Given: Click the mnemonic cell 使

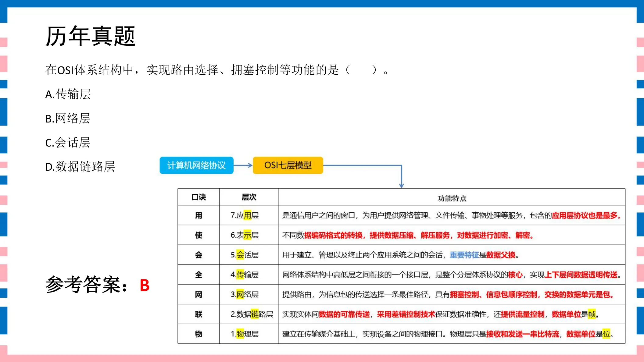Looking at the screenshot, I should click(199, 235).
